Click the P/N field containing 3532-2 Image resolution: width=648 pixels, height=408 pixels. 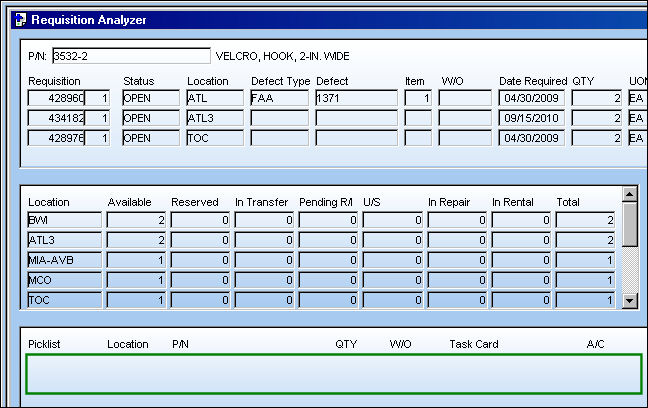click(x=131, y=56)
